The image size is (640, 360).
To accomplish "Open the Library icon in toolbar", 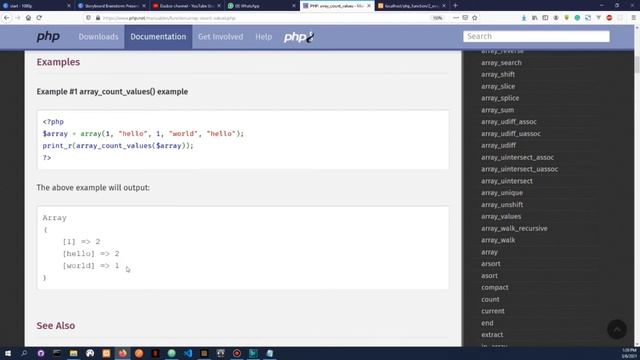I will 534,18.
